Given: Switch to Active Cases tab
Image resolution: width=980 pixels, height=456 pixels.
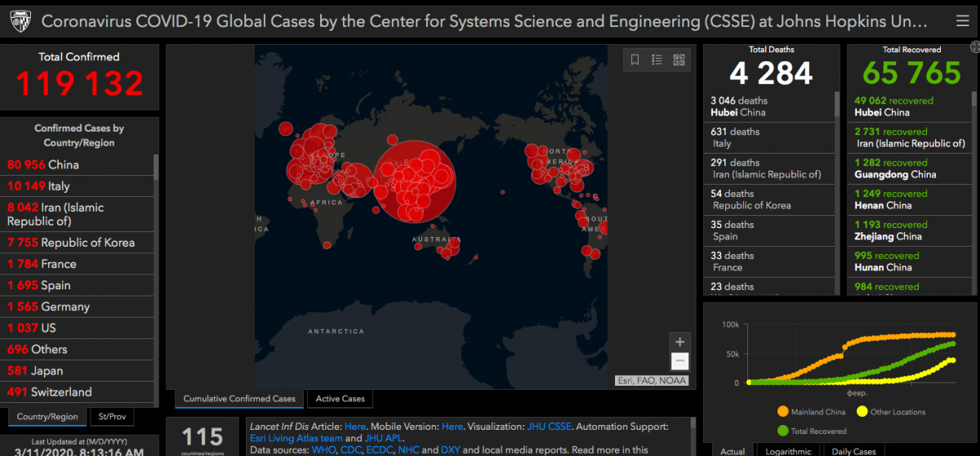Looking at the screenshot, I should click(341, 399).
